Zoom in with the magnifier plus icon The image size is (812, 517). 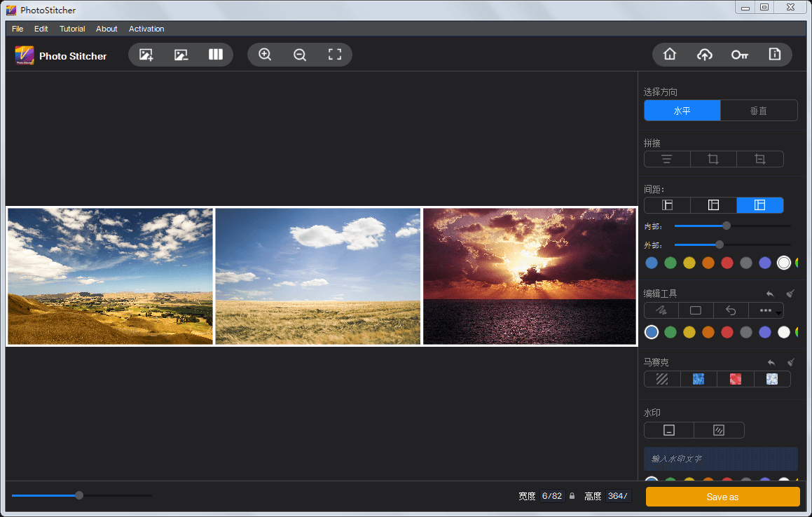pos(265,55)
